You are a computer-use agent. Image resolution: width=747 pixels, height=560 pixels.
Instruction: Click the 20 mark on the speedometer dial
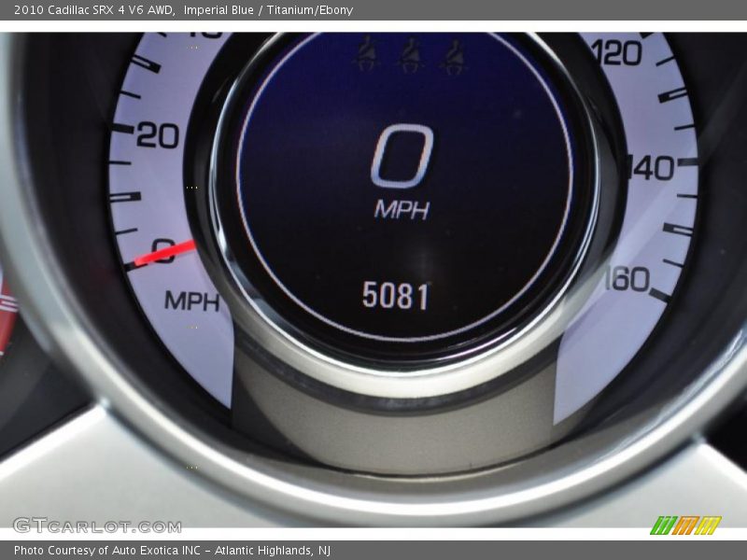click(158, 135)
